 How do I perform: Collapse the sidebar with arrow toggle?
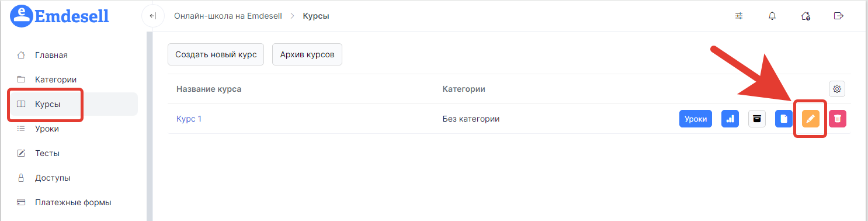pos(153,16)
